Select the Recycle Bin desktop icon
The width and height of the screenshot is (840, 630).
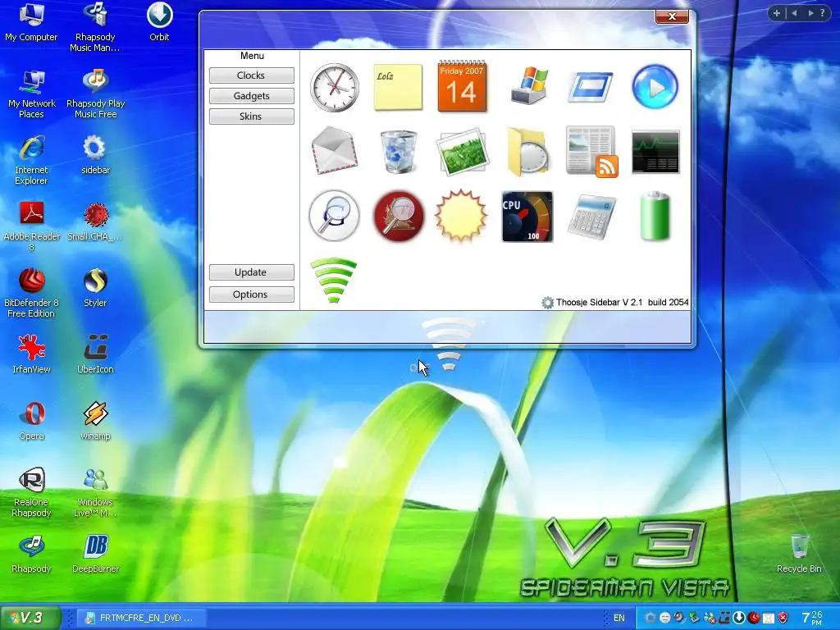pyautogui.click(x=799, y=554)
